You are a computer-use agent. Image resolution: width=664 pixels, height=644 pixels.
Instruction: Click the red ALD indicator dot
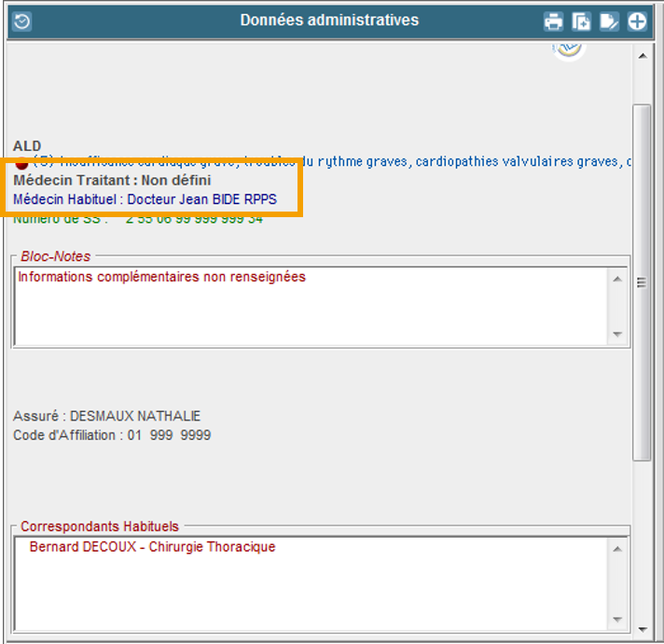tap(21, 163)
